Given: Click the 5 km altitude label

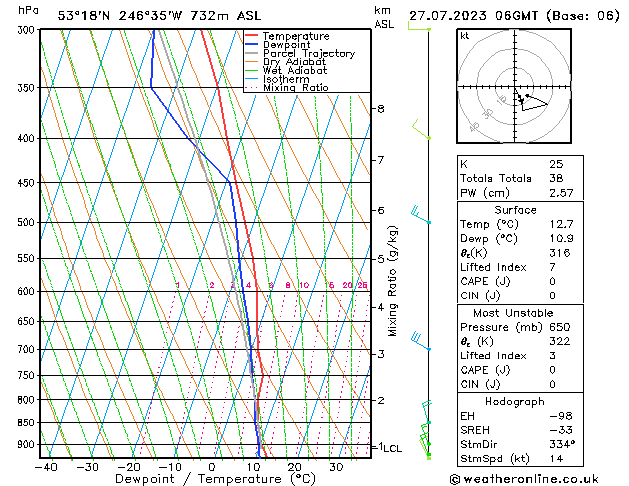Looking at the screenshot, I should [x=381, y=259].
